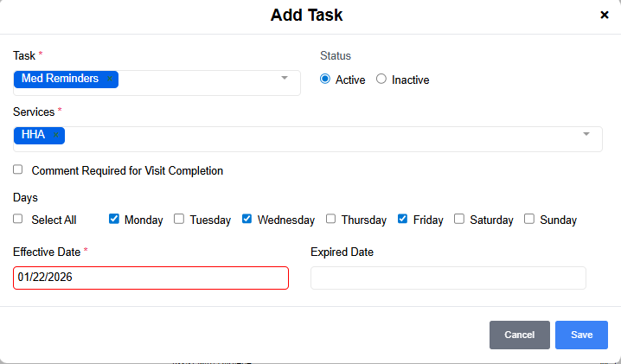
Task: Check the Thursday checkbox
Action: [x=330, y=219]
